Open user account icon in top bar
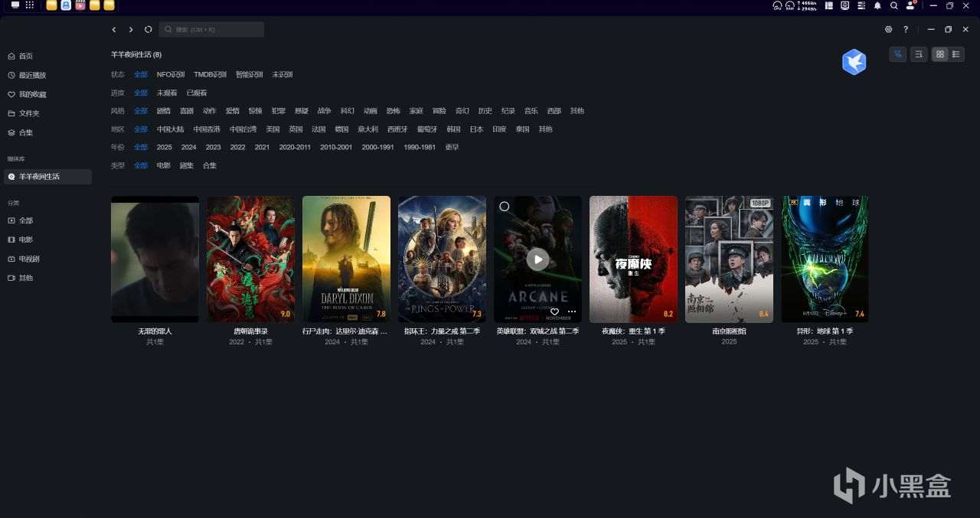This screenshot has width=980, height=518. pyautogui.click(x=910, y=5)
